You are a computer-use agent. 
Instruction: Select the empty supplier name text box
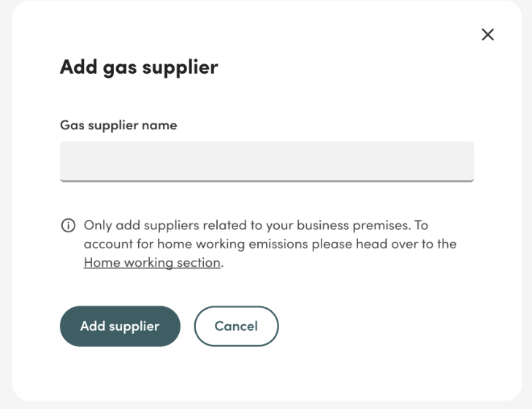[x=267, y=161]
